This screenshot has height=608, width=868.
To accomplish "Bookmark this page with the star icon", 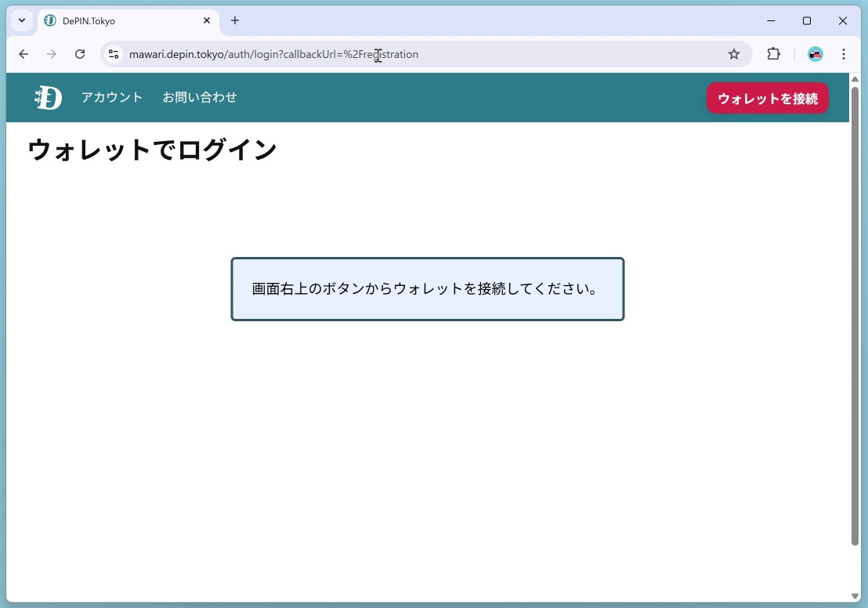I will coord(734,54).
